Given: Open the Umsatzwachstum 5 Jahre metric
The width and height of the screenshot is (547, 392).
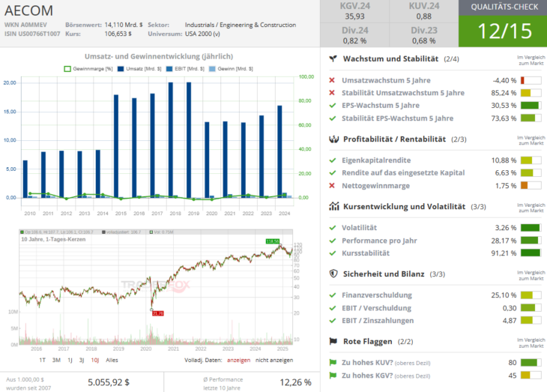Looking at the screenshot, I should coord(386,80).
